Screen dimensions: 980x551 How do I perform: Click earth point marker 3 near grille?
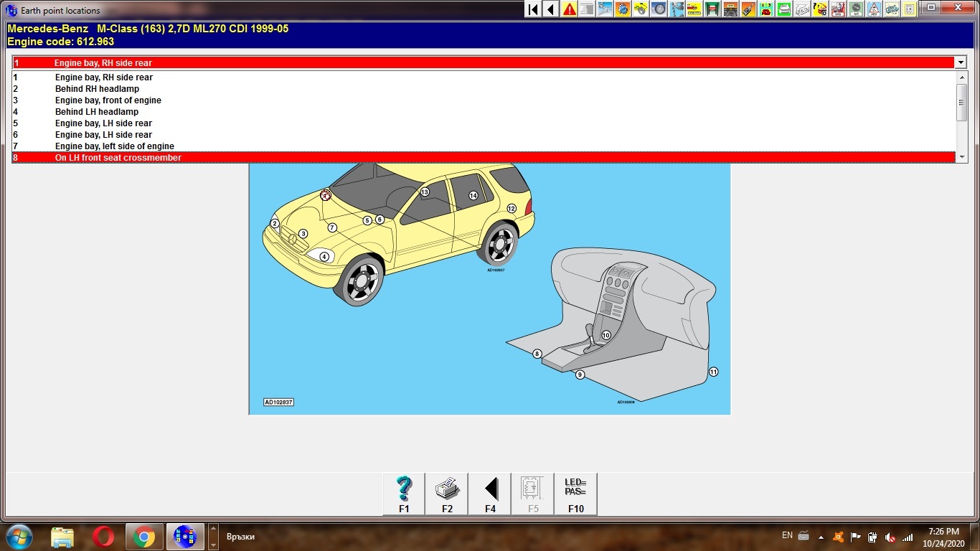(303, 233)
